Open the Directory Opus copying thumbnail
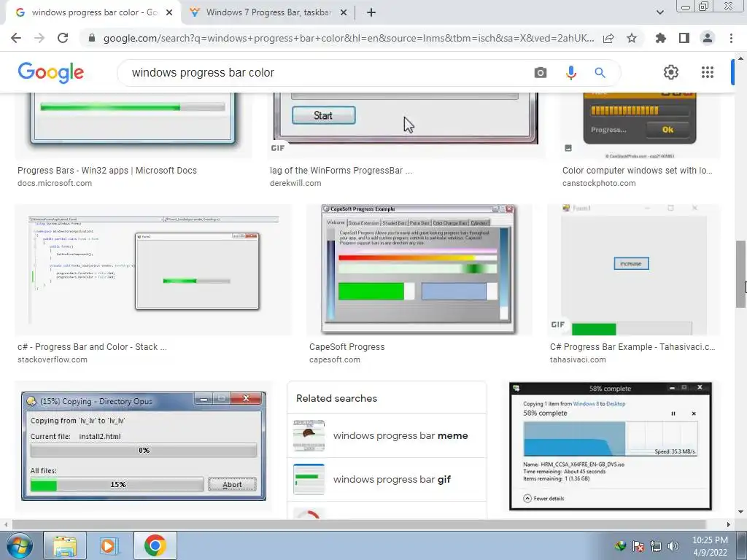This screenshot has width=747, height=560. tap(144, 446)
